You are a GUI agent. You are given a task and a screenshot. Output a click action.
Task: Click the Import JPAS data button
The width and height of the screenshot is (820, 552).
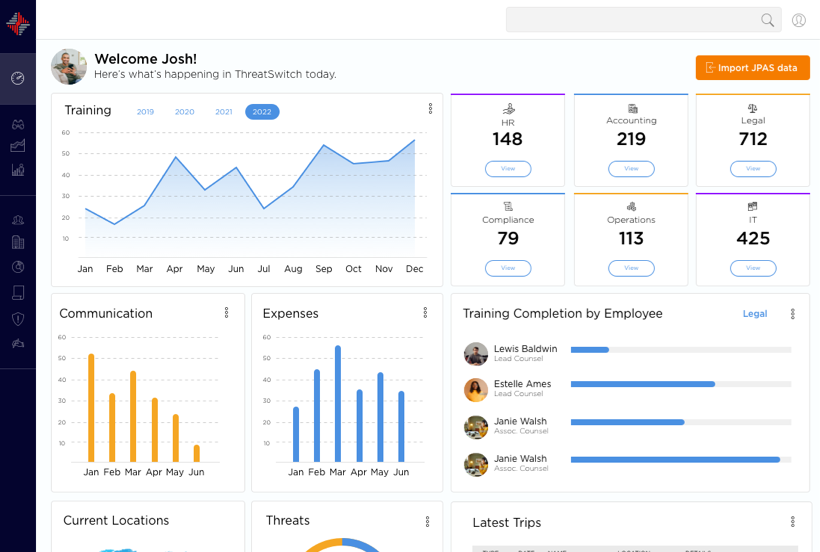click(752, 68)
